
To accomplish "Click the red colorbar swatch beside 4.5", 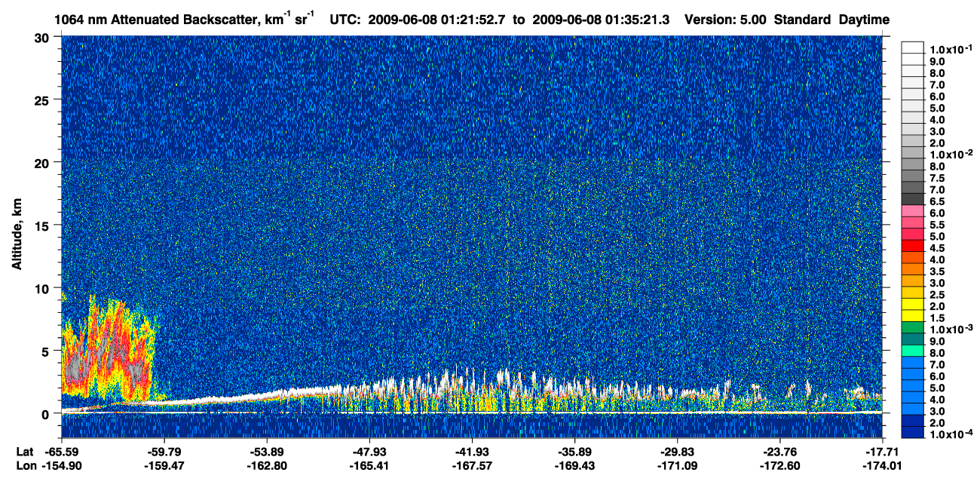I will 912,247.
